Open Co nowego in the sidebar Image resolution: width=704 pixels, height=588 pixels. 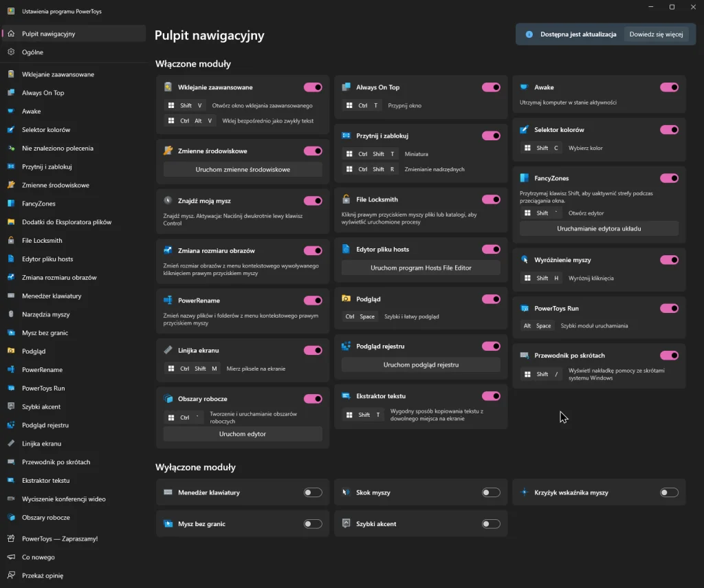(x=38, y=557)
